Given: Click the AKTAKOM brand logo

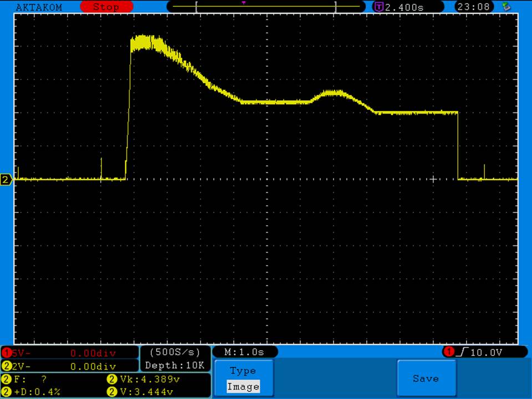Looking at the screenshot, I should click(39, 7).
